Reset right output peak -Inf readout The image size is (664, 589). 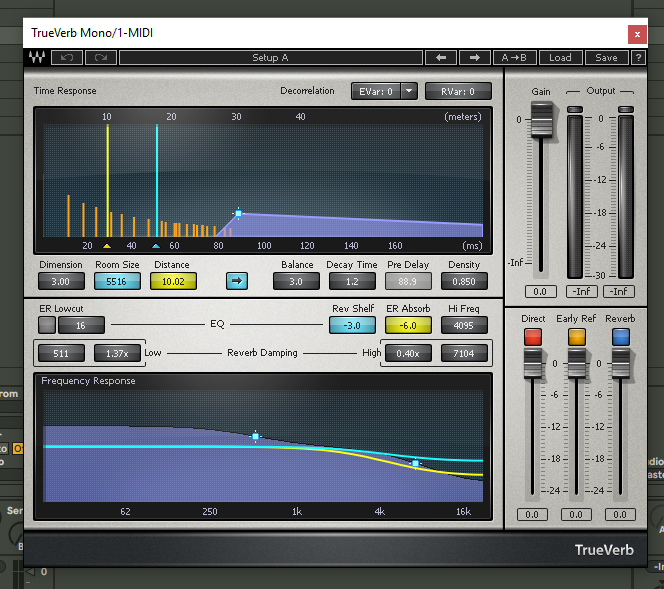619,291
